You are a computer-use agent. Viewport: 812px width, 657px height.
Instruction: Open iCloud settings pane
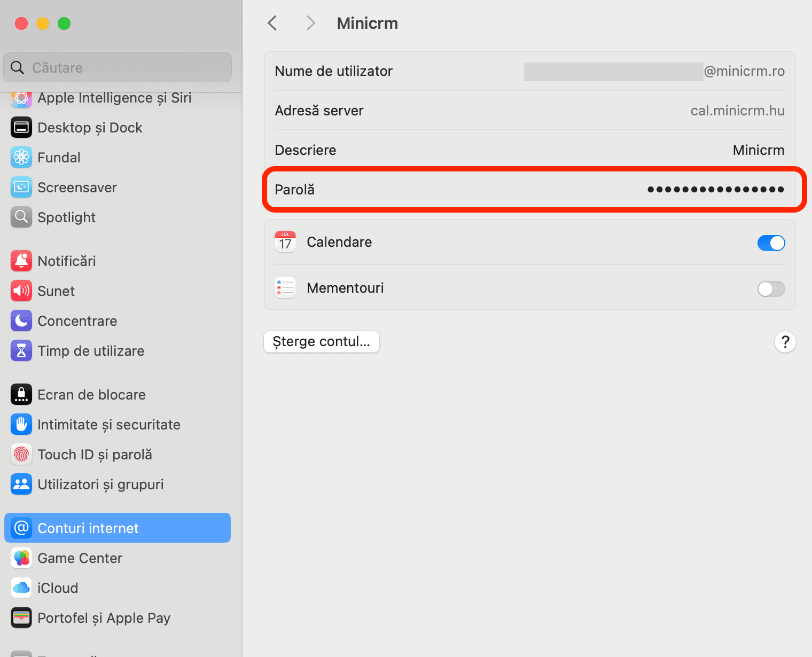[118, 588]
